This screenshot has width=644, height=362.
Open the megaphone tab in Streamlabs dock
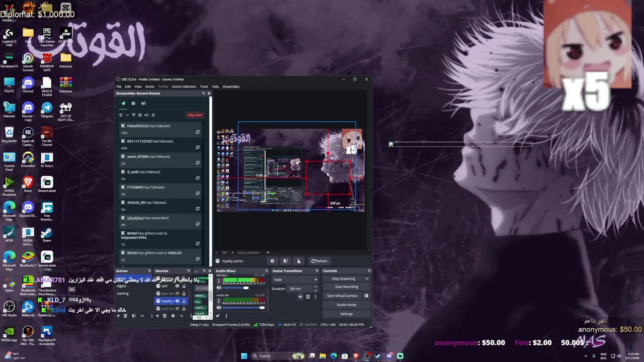[x=143, y=103]
